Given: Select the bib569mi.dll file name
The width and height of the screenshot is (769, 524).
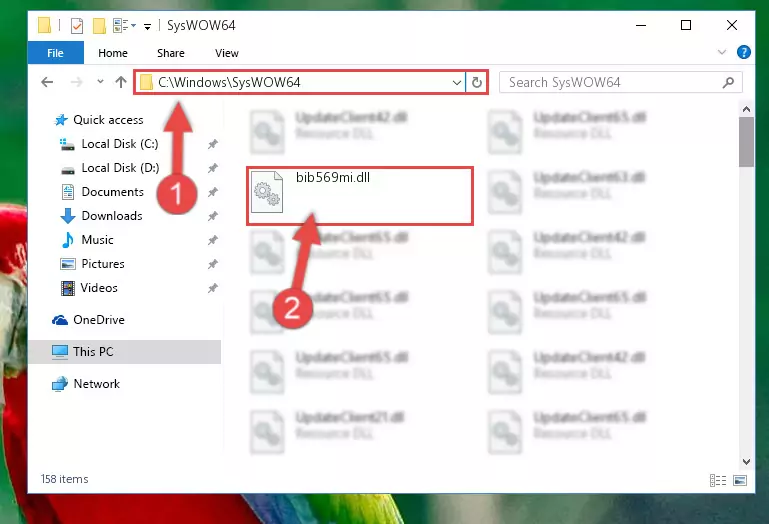Looking at the screenshot, I should (x=333, y=178).
